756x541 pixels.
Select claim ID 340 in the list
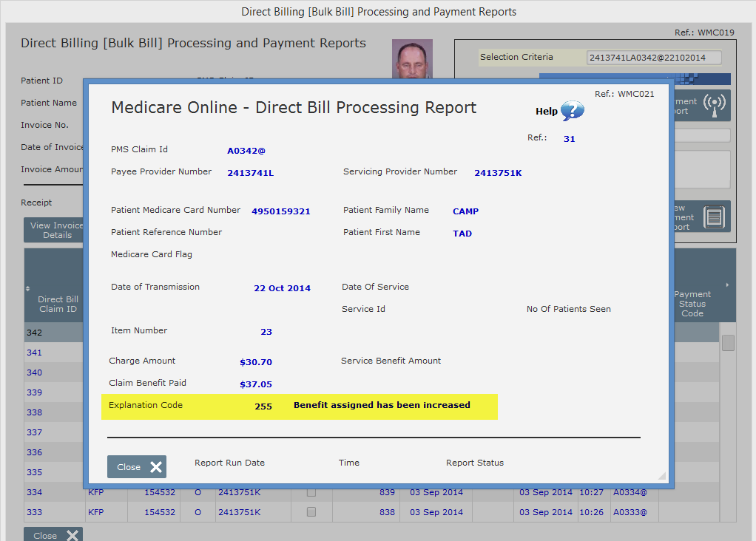click(34, 372)
